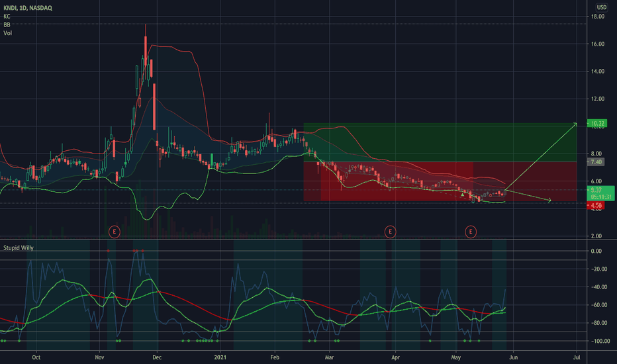Select the 10.22 target price label

[597, 124]
